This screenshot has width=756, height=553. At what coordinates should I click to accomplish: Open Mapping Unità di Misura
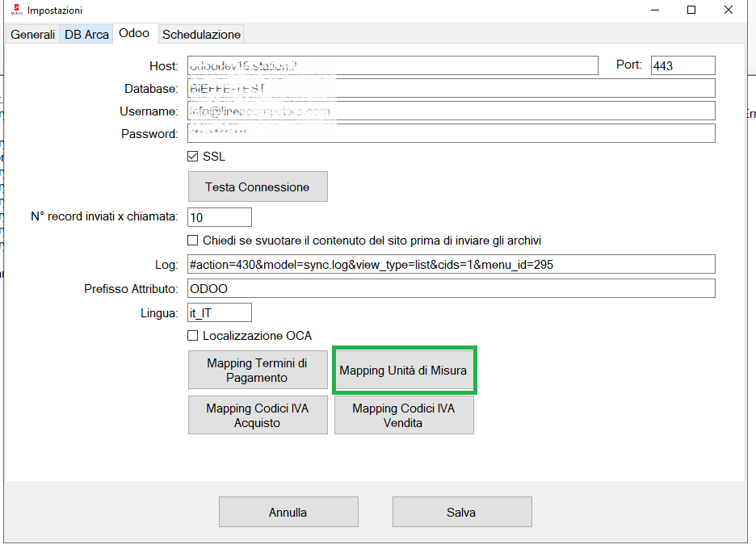tap(403, 371)
